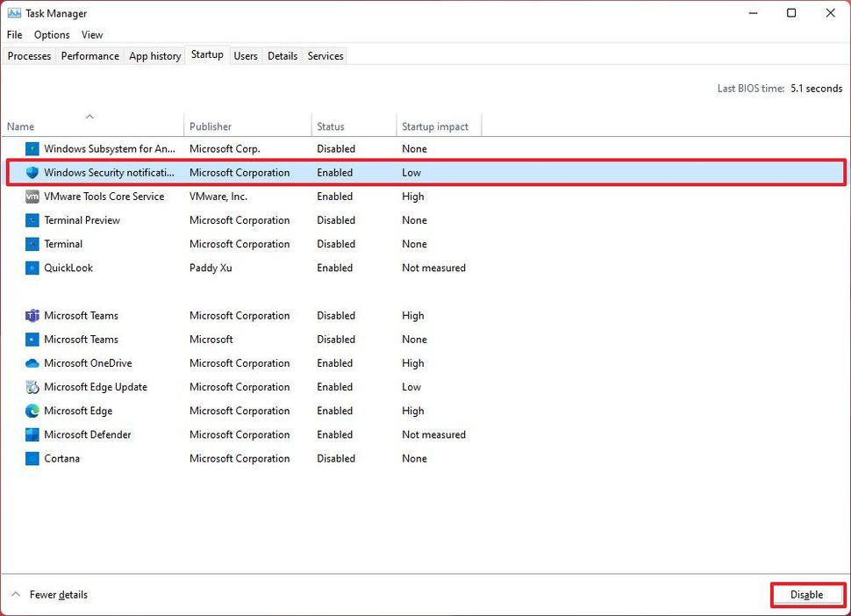Click the sort arrow above the Name column
The height and width of the screenshot is (616, 851).
click(89, 116)
